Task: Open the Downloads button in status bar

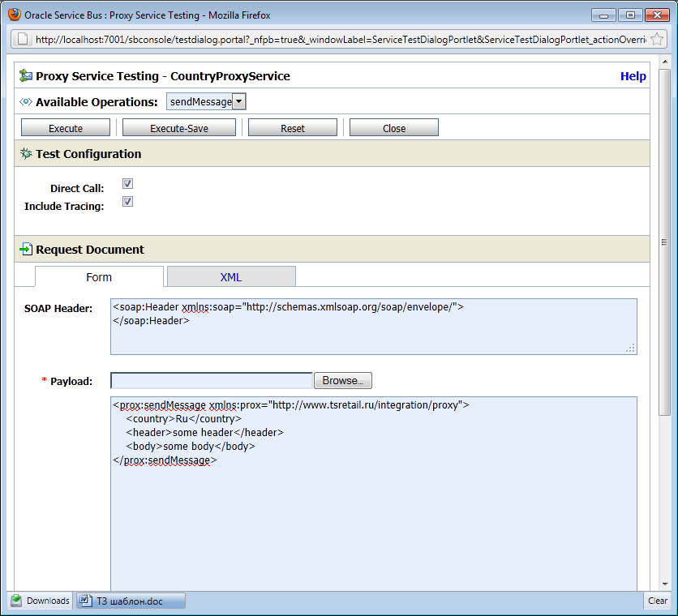Action: (x=41, y=601)
